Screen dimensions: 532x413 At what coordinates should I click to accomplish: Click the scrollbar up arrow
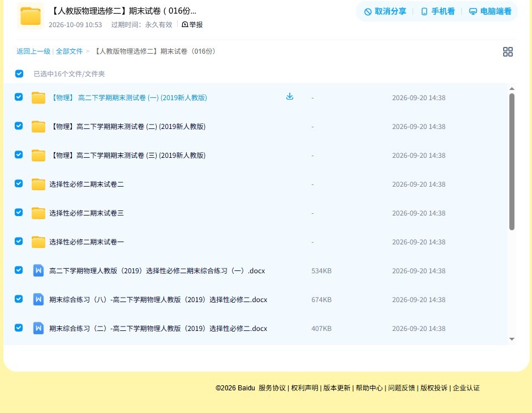(512, 89)
